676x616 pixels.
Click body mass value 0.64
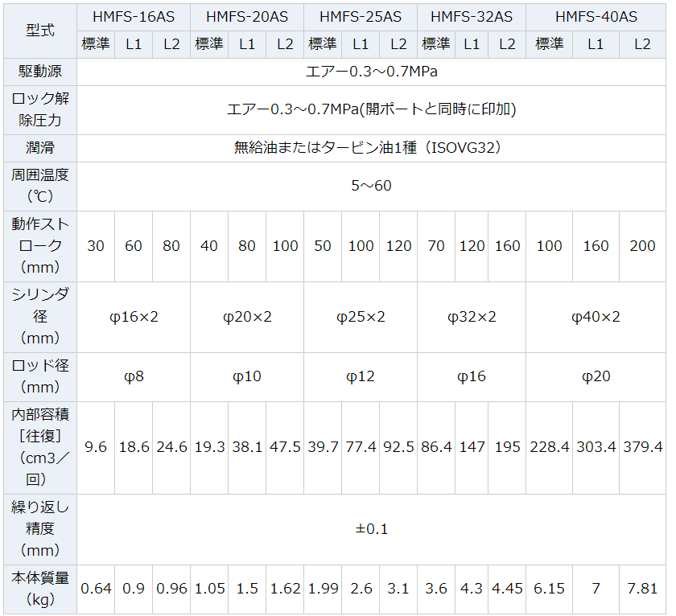(96, 589)
